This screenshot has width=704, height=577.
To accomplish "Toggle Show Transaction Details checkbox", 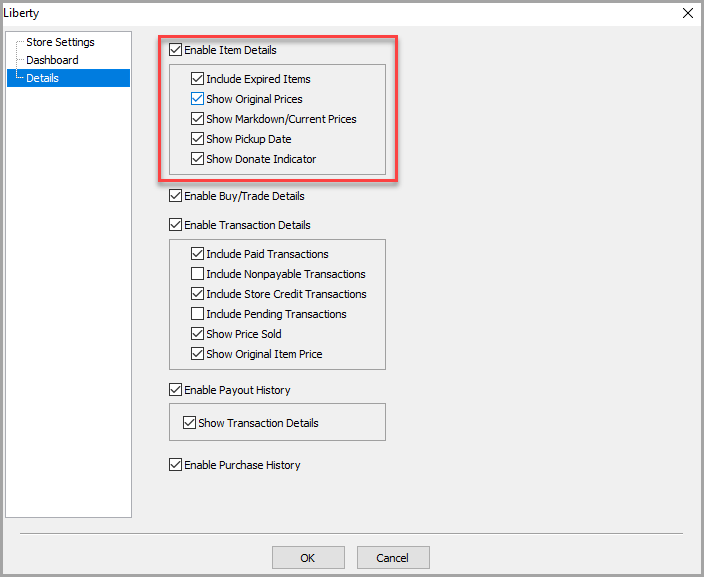I will pyautogui.click(x=189, y=423).
